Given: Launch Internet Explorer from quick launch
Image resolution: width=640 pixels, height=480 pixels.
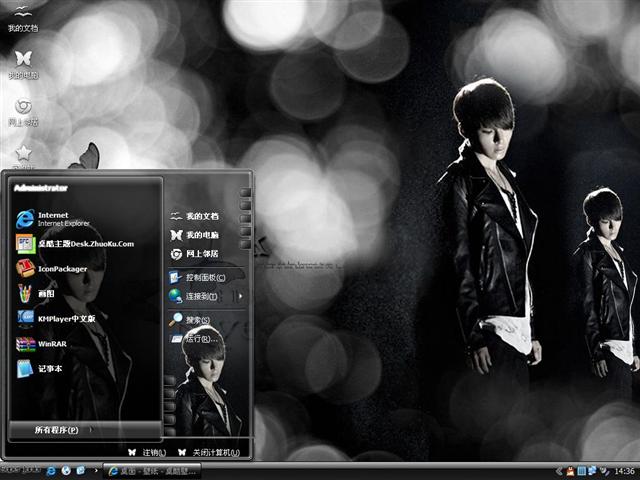Looking at the screenshot, I should point(51,471).
